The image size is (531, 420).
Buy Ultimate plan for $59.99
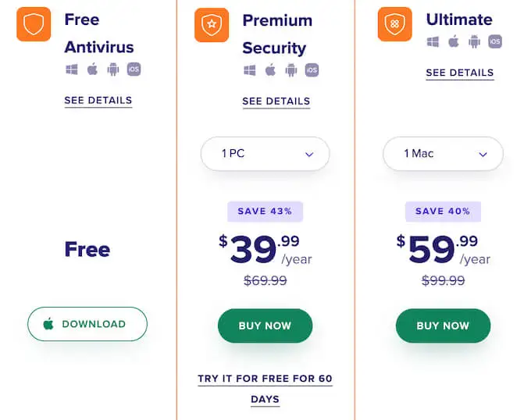[443, 326]
